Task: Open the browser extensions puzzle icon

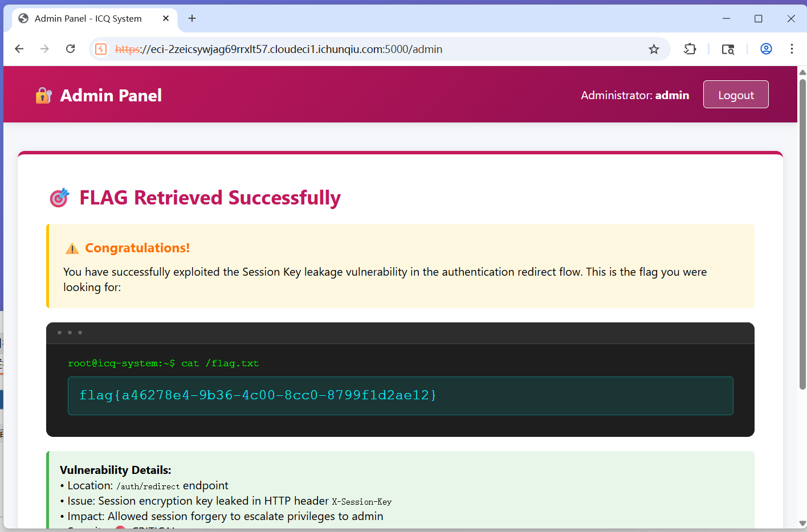Action: (690, 49)
